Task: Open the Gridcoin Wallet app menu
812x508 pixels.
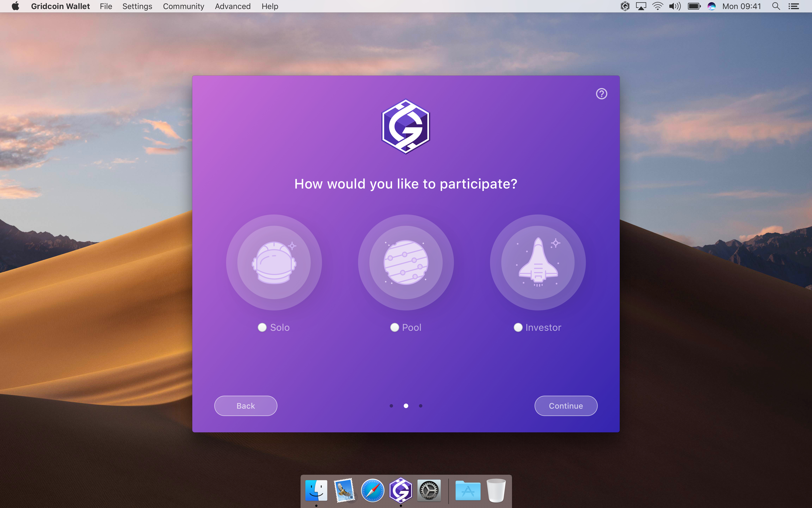Action: tap(60, 6)
